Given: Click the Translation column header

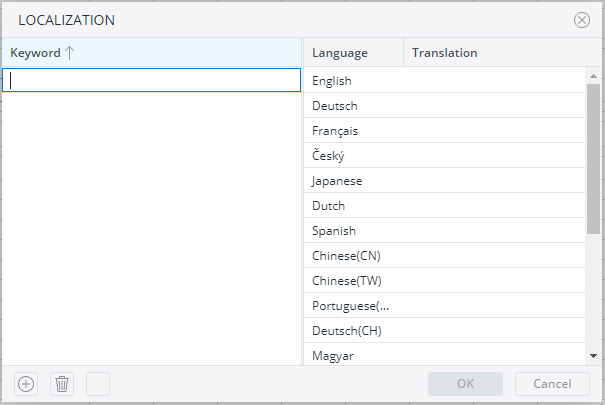Looking at the screenshot, I should click(502, 52).
